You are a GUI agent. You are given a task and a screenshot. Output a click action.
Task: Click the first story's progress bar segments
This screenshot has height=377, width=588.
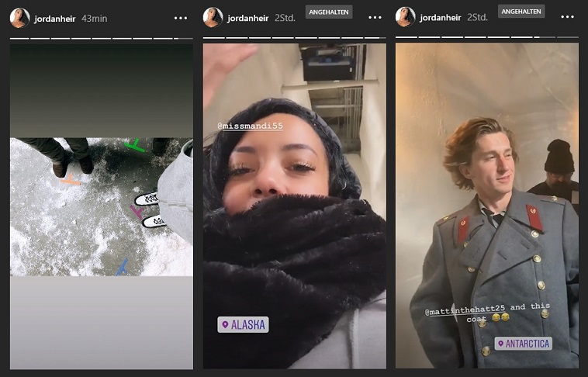coord(102,39)
